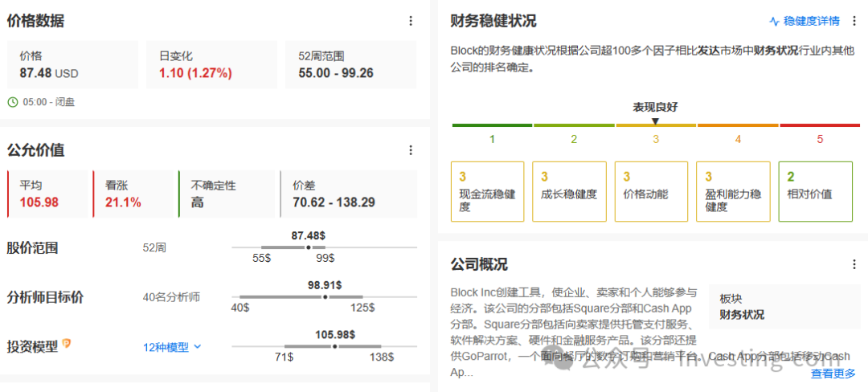Click the 分析师目标价 98.91$ slider marker
Viewport: 868px width, 392px height.
coord(325,297)
